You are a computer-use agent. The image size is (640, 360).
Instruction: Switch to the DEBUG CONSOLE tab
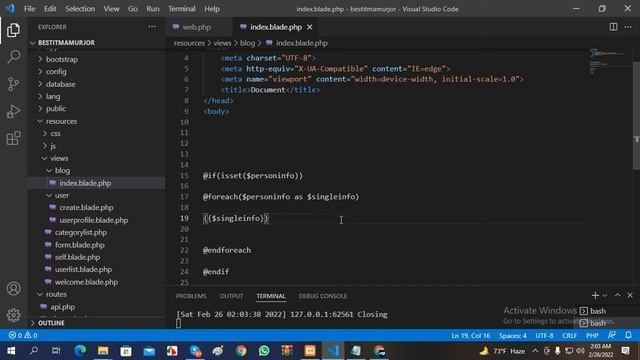(323, 296)
